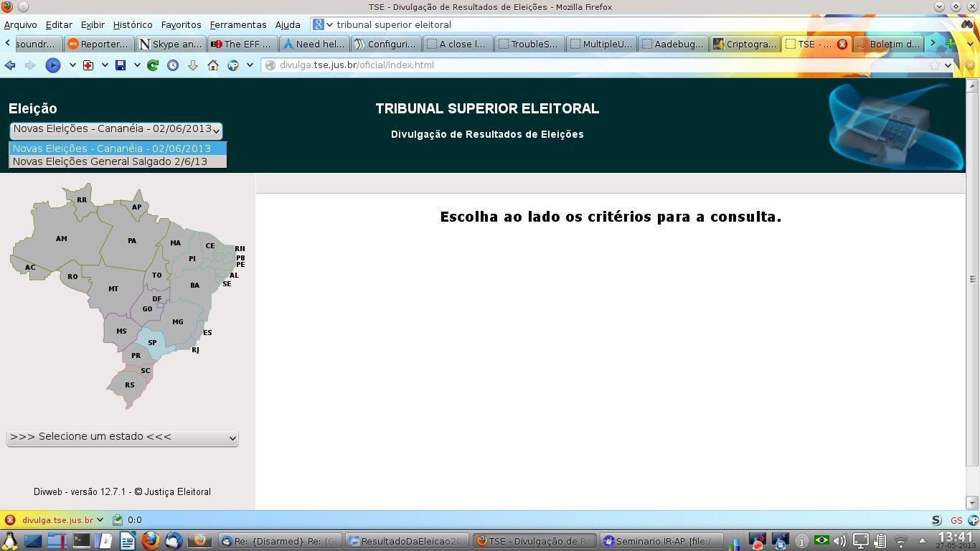Click the home page icon
This screenshot has height=551, width=980.
[213, 65]
